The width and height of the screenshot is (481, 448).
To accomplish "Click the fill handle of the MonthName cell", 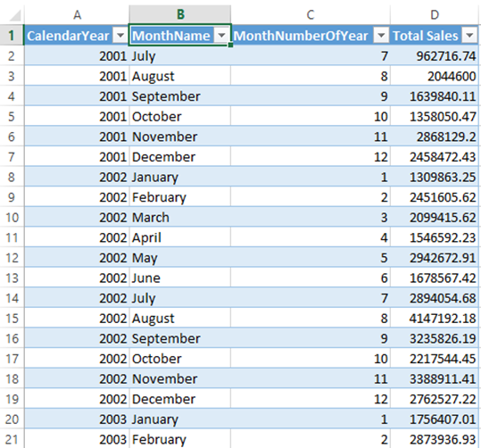I will pos(230,46).
